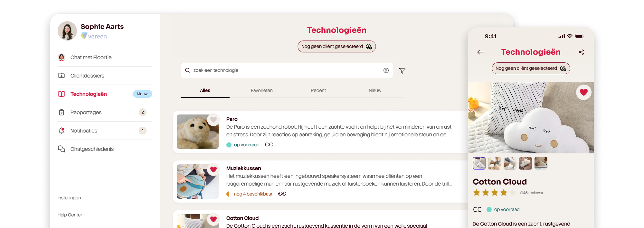Select a client via the mobile 'Nog geen cliënt geselecteerd' pill

tap(531, 68)
